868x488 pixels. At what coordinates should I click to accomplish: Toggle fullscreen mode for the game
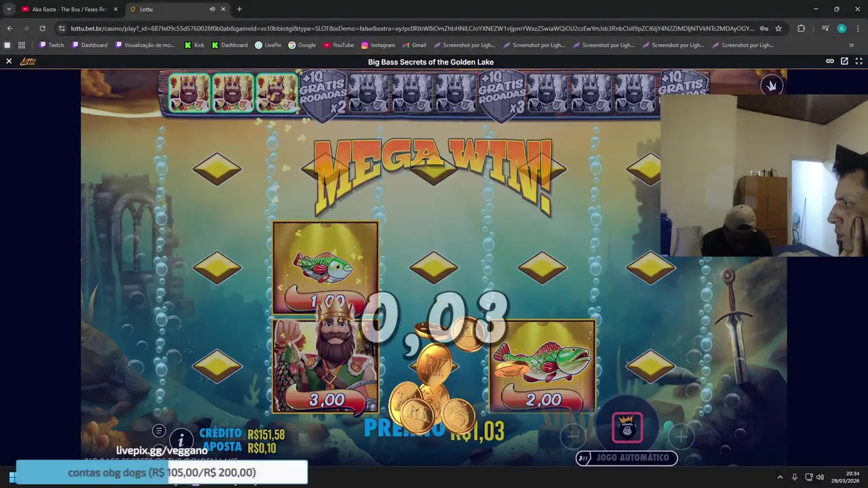pos(859,61)
